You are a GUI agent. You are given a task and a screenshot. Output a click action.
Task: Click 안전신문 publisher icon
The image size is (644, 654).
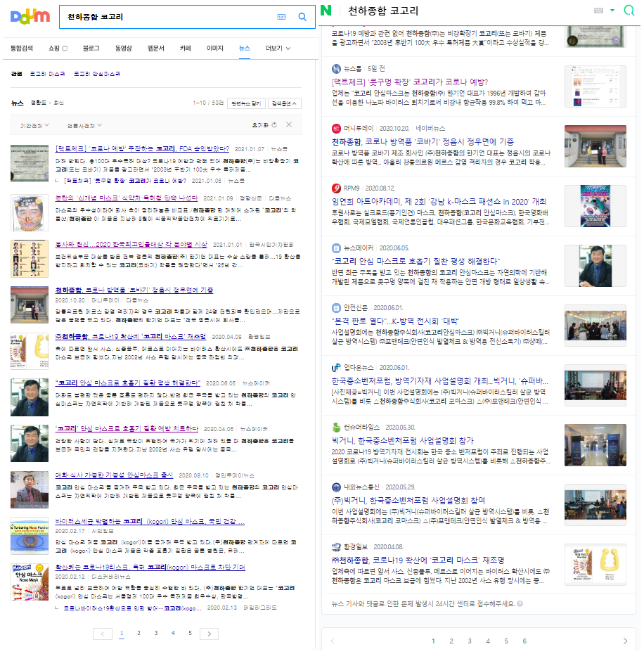(336, 308)
